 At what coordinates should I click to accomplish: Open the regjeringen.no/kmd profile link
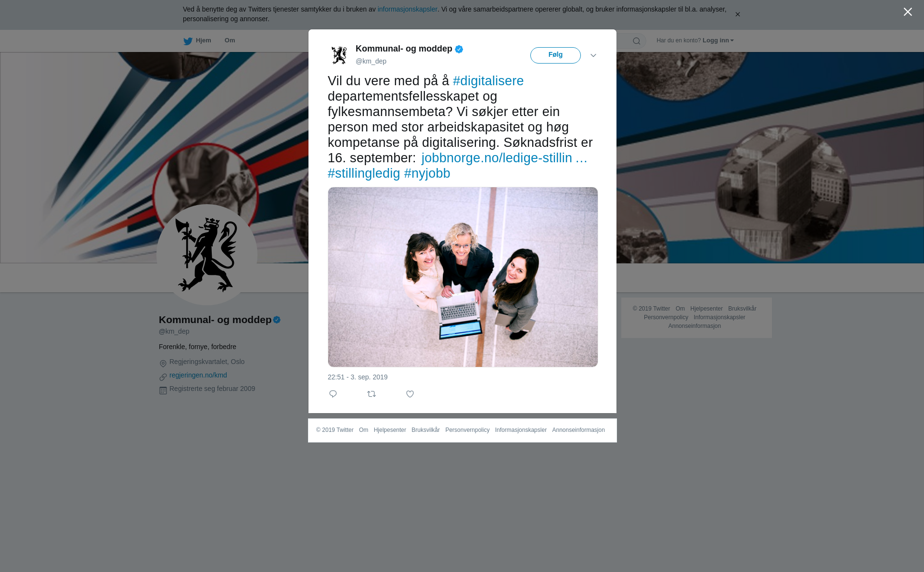pos(198,375)
